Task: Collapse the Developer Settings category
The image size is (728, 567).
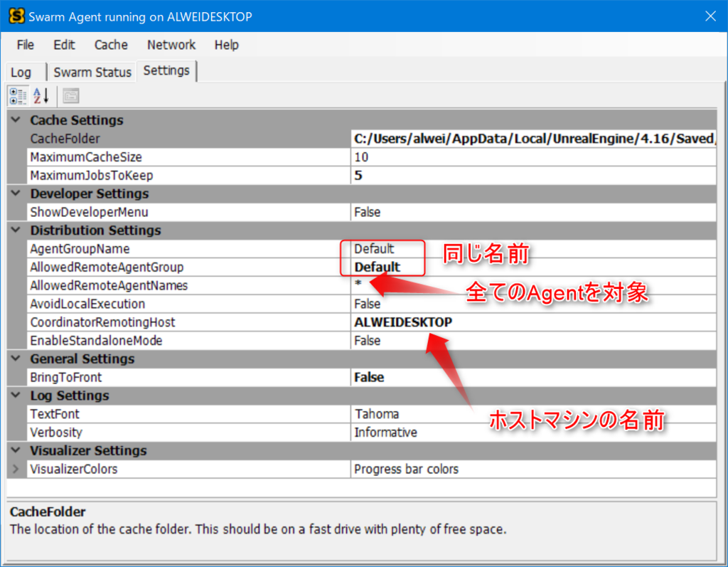Action: 16,194
